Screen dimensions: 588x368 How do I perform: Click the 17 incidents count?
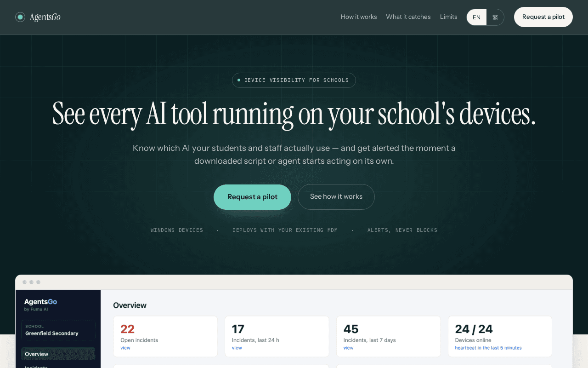click(238, 329)
